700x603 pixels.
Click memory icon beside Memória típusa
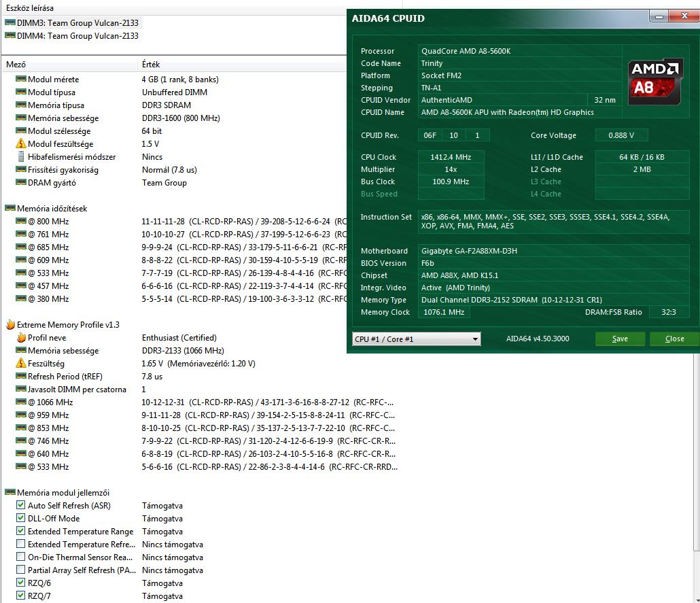point(21,105)
